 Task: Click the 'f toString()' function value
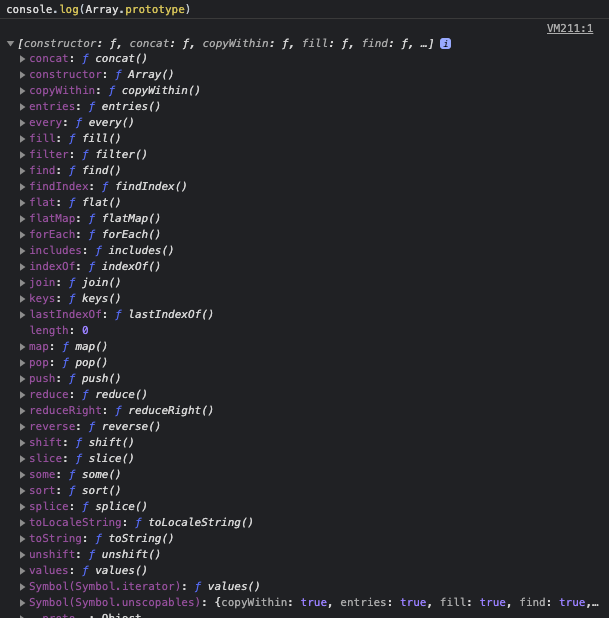coord(134,539)
